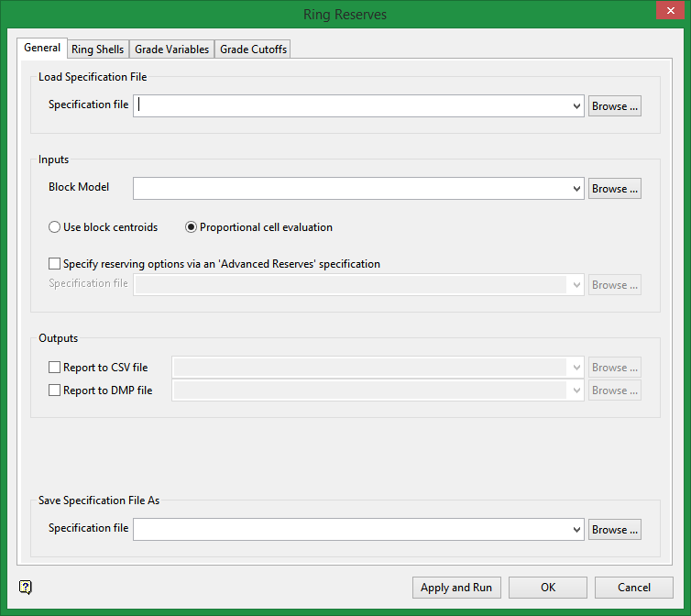Close the Ring Reserves dialog
This screenshot has height=616, width=691.
[669, 13]
